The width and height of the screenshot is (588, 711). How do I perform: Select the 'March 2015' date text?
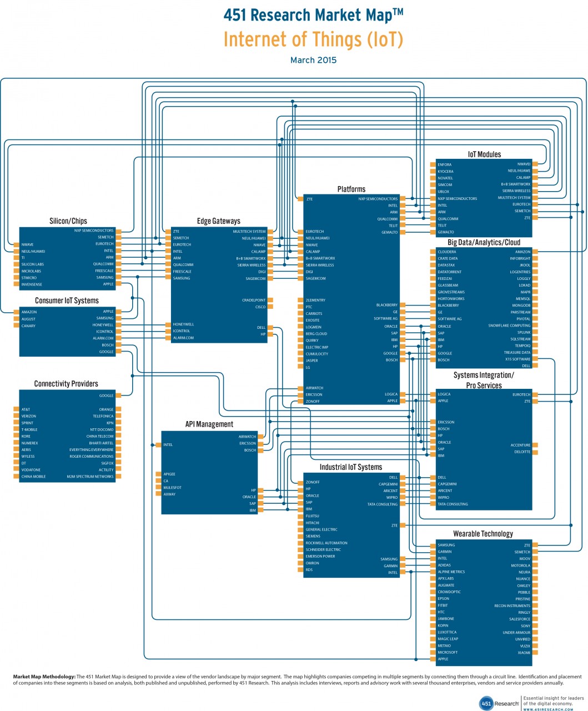coord(313,60)
